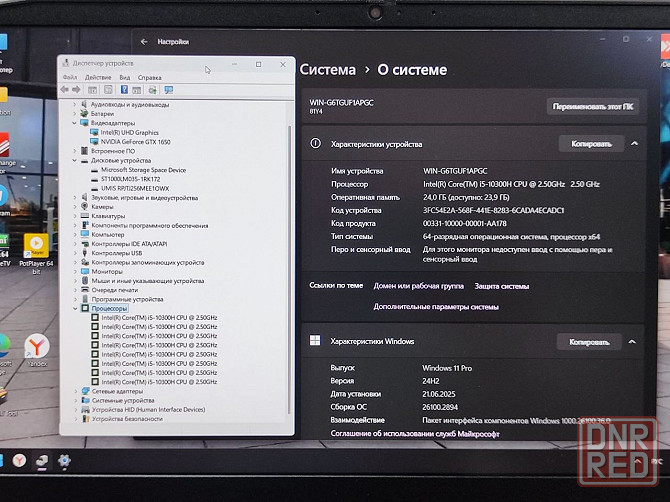Click the show/hide console tree toolbar icon
670x502 pixels.
click(x=92, y=90)
